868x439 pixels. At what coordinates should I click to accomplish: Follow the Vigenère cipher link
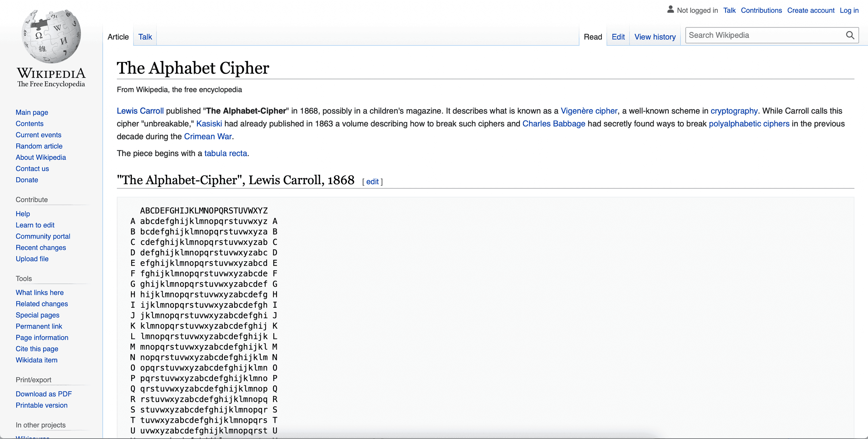[x=589, y=111]
